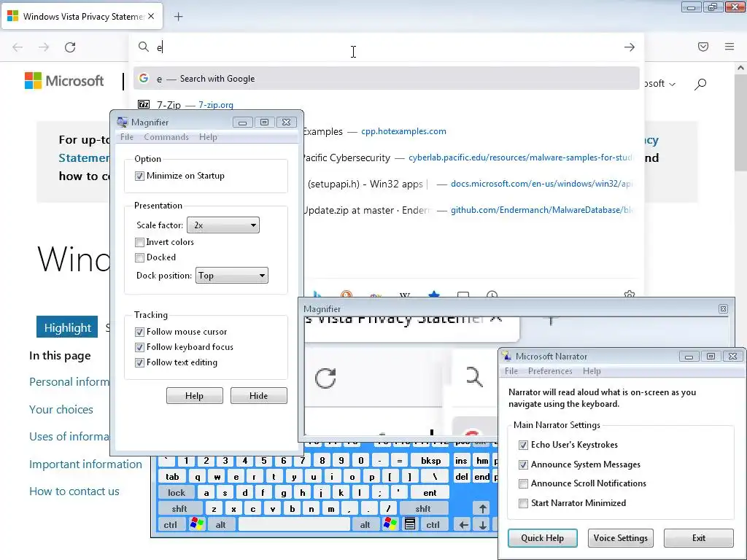Viewport: 747px width, 560px height.
Task: Click the right Windows logo key on the on-screen keyboard
Action: click(390, 524)
